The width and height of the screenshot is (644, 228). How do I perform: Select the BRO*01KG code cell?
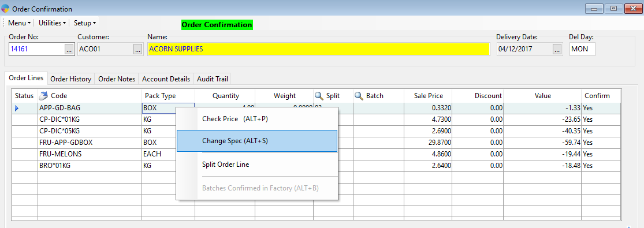[90, 166]
